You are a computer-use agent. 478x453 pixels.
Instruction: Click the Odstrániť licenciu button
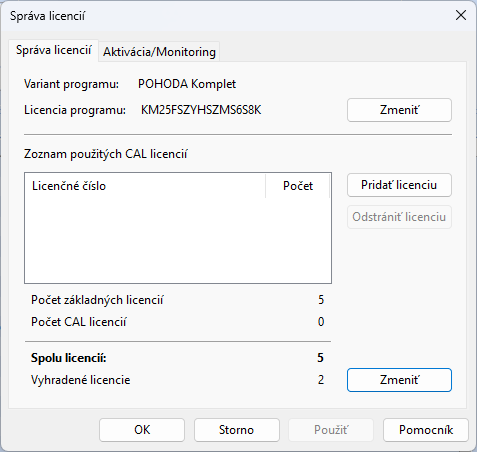(x=399, y=217)
